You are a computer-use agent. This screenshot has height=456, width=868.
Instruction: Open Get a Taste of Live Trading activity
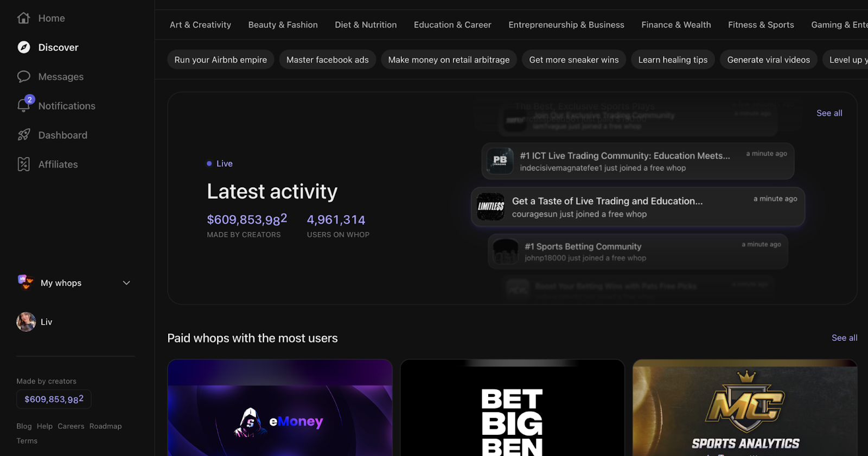[x=638, y=207]
